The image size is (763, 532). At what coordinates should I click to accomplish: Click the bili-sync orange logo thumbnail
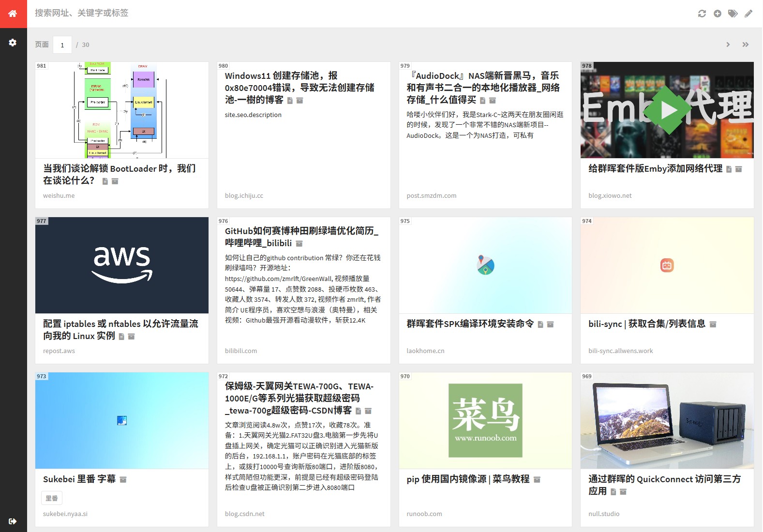[667, 265]
